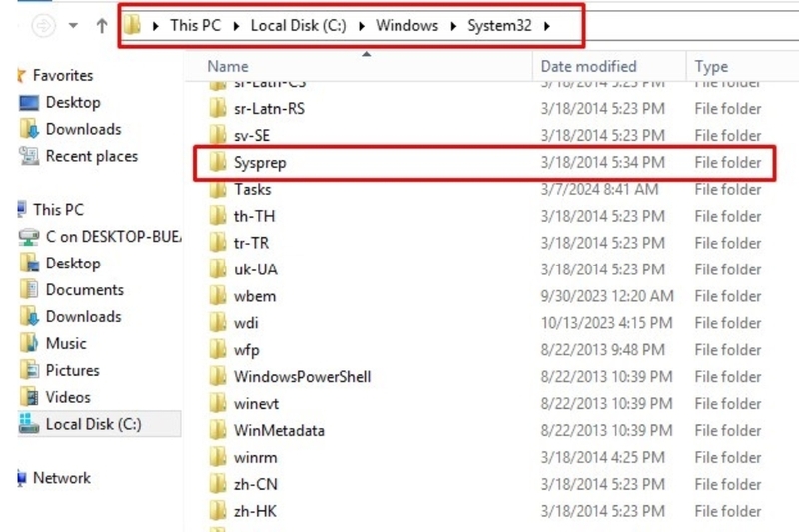Open Pictures in navigation pane
Viewport: 799px width, 532px height.
pos(72,371)
